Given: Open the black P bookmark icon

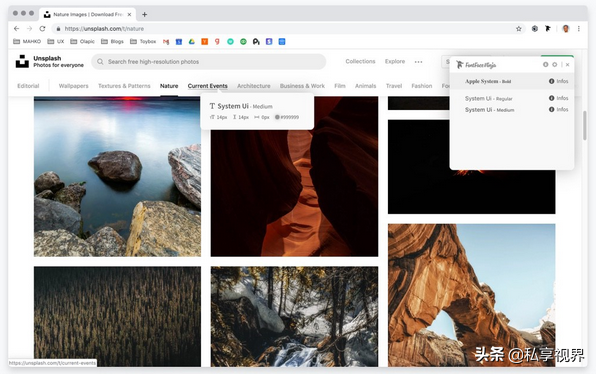Looking at the screenshot, I should (256, 41).
